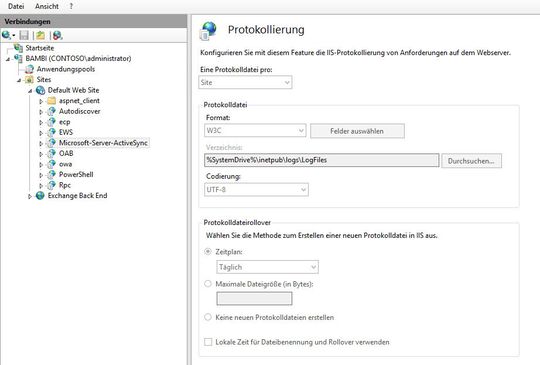This screenshot has width=540, height=365.
Task: Click the delete connection toolbar icon
Action: tap(58, 35)
